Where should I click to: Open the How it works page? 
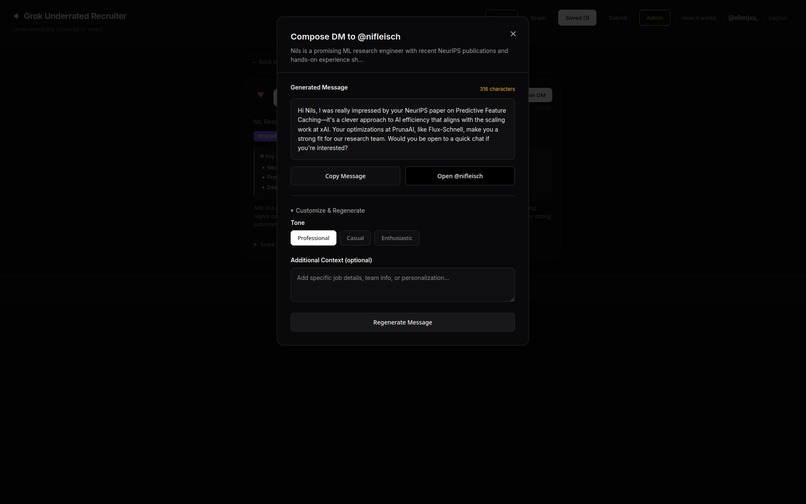pyautogui.click(x=699, y=18)
